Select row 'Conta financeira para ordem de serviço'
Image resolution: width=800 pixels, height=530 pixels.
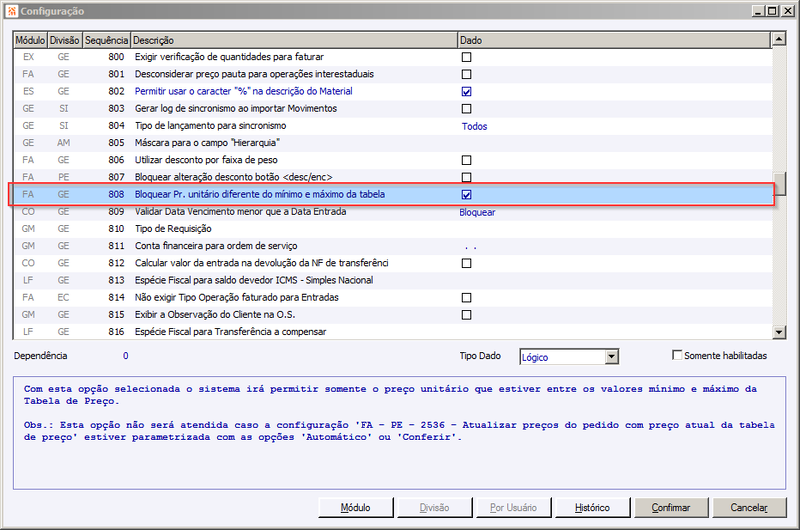pyautogui.click(x=392, y=246)
